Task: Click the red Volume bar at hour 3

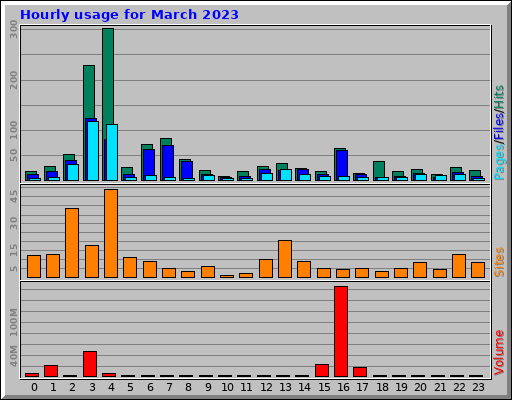Action: point(90,364)
